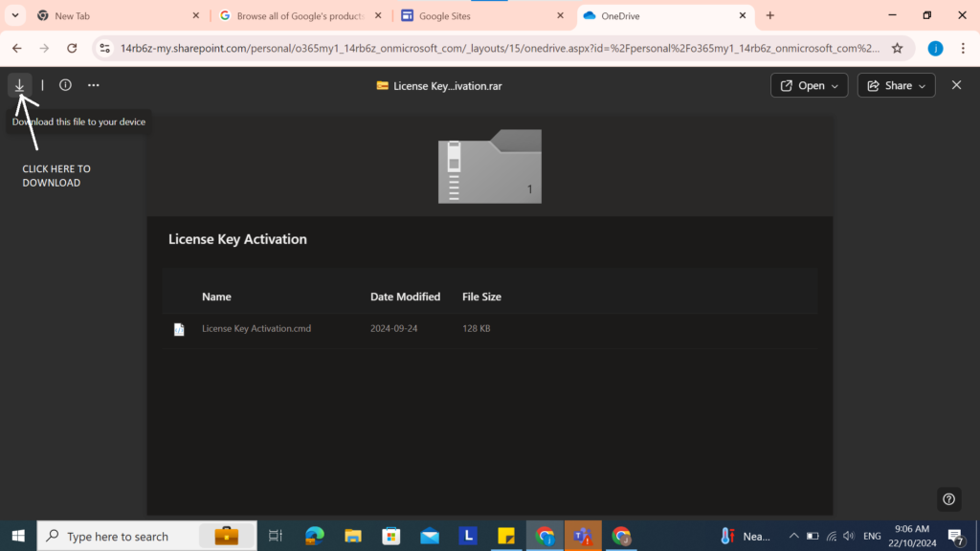
Task: Open Chrome's three-dot menu
Action: tap(963, 48)
